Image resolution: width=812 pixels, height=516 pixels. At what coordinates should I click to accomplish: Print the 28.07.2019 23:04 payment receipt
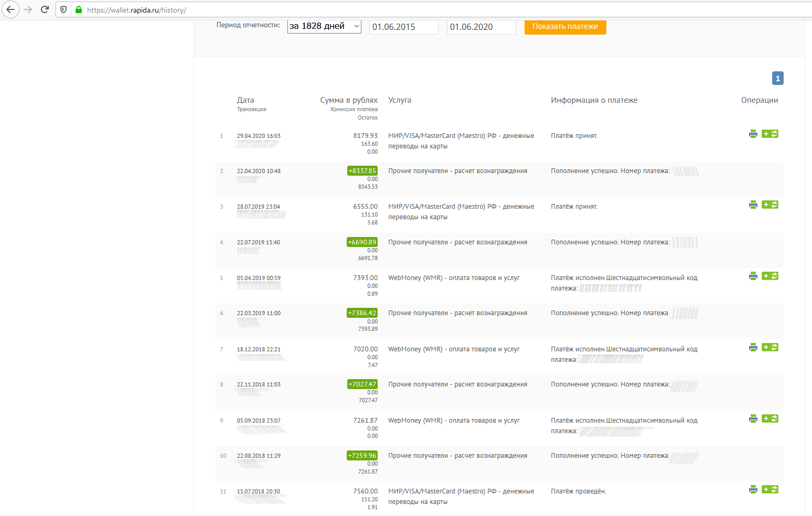pyautogui.click(x=753, y=205)
